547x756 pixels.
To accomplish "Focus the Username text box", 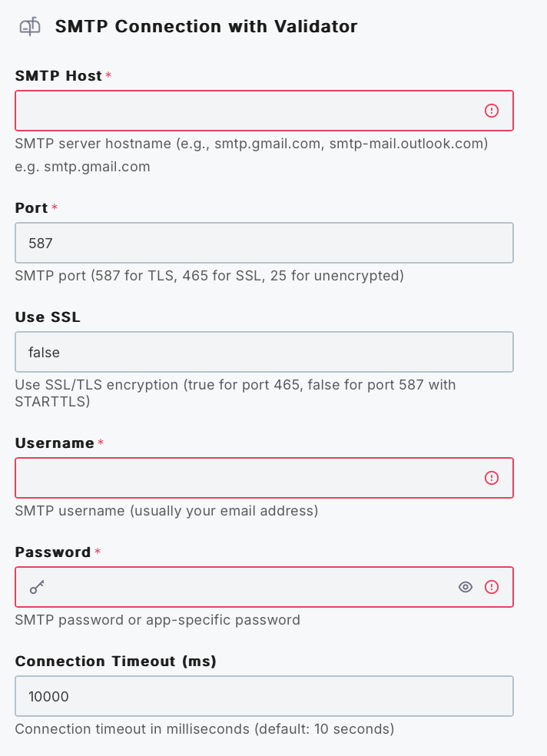I will click(x=246, y=478).
